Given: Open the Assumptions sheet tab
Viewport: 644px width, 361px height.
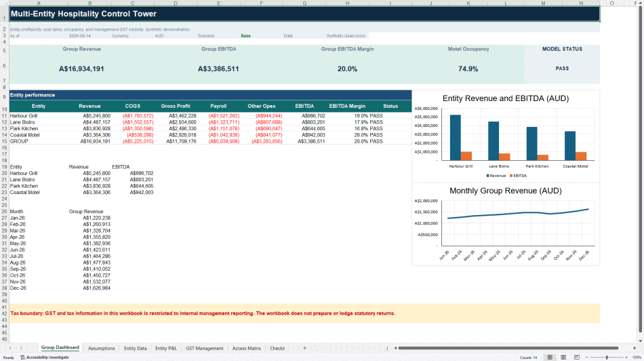Looking at the screenshot, I should coord(102,348).
